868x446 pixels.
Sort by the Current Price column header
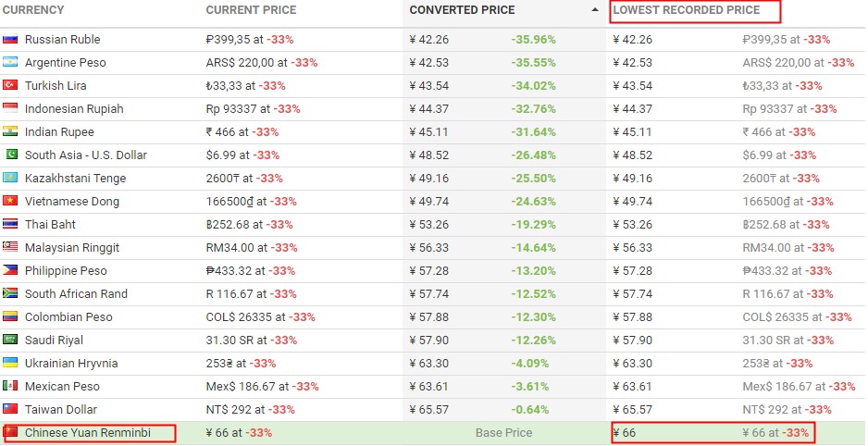[251, 10]
